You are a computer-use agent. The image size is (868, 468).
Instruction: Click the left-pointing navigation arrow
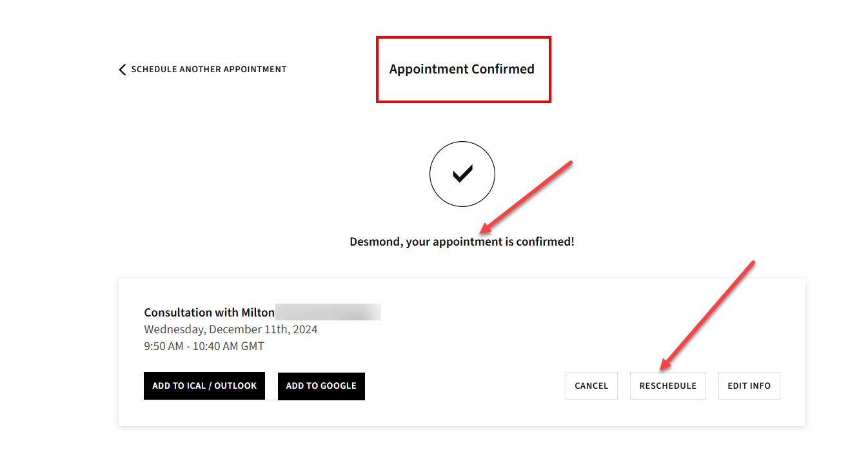(x=122, y=69)
